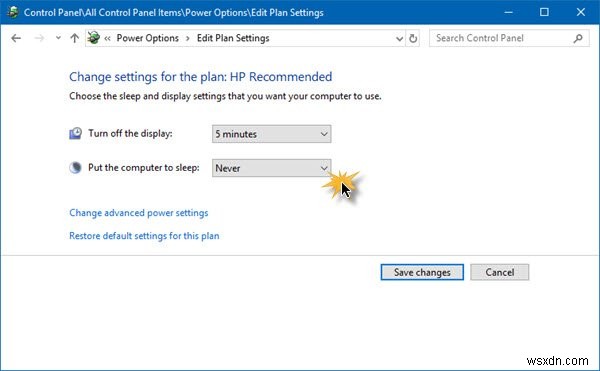The width and height of the screenshot is (600, 371).
Task: Refresh the Edit Plan Settings page
Action: (413, 39)
